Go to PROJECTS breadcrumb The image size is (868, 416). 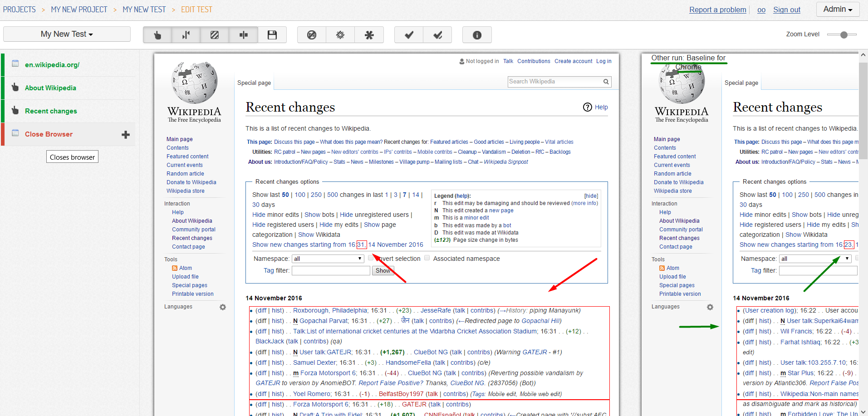pyautogui.click(x=20, y=10)
